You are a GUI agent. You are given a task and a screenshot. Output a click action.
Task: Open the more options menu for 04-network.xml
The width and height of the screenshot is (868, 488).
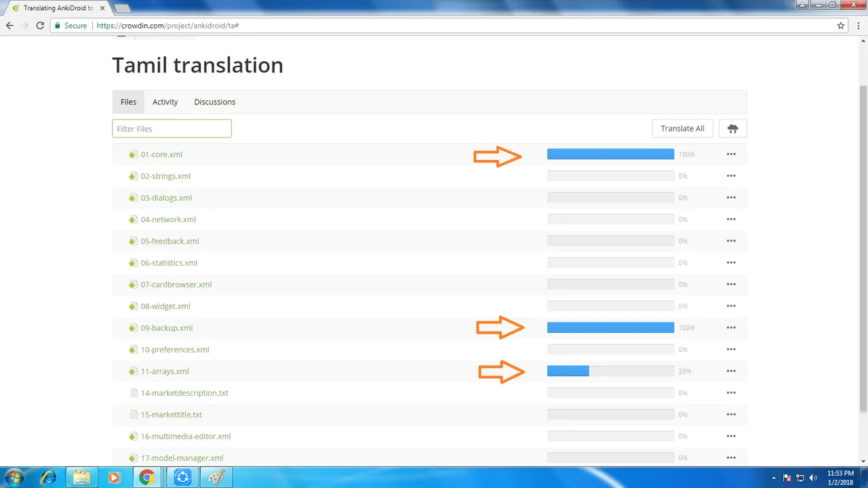(x=731, y=220)
